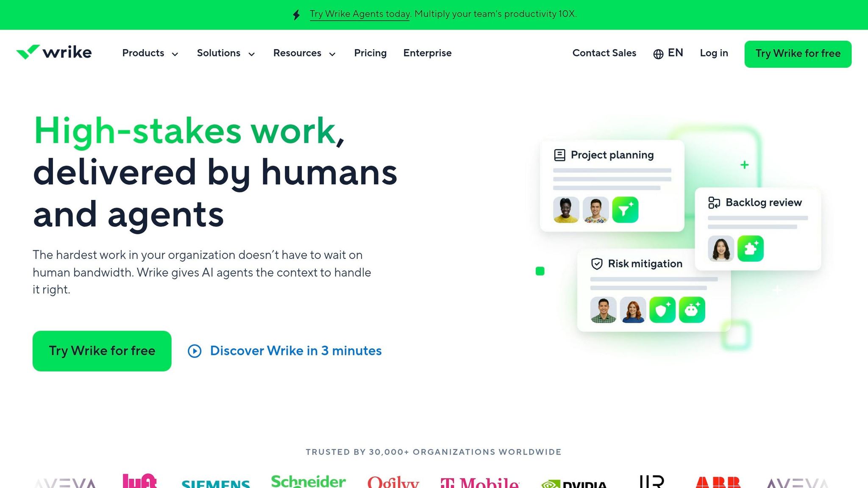
Task: Expand the Resources menu
Action: tap(304, 53)
